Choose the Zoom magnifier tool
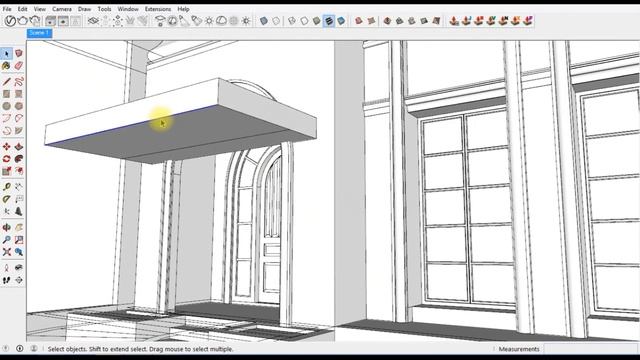 tap(7, 240)
